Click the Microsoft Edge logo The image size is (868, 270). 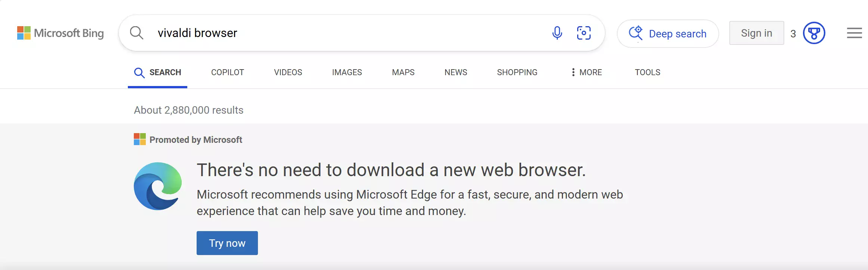pyautogui.click(x=158, y=186)
